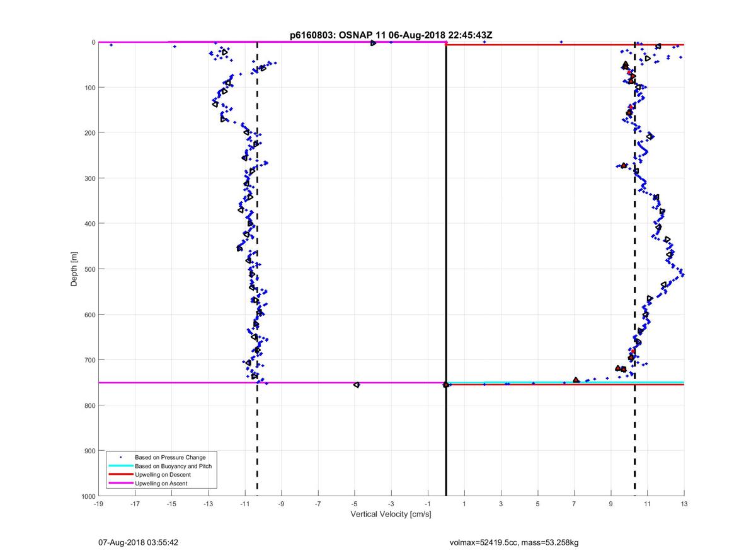This screenshot has height=558, width=756.
Task: Click the 'Depth [m]' axis label
Action: [74, 269]
